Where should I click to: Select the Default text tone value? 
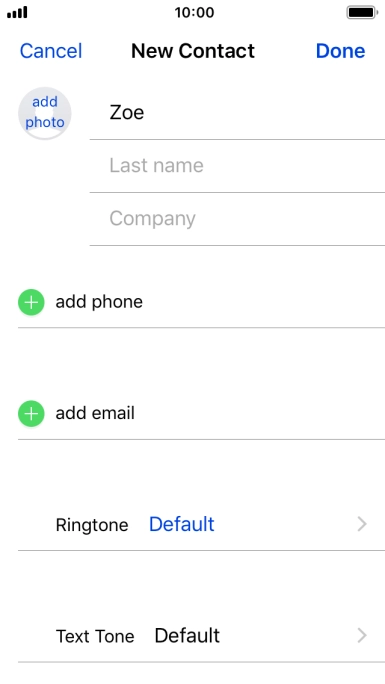187,636
